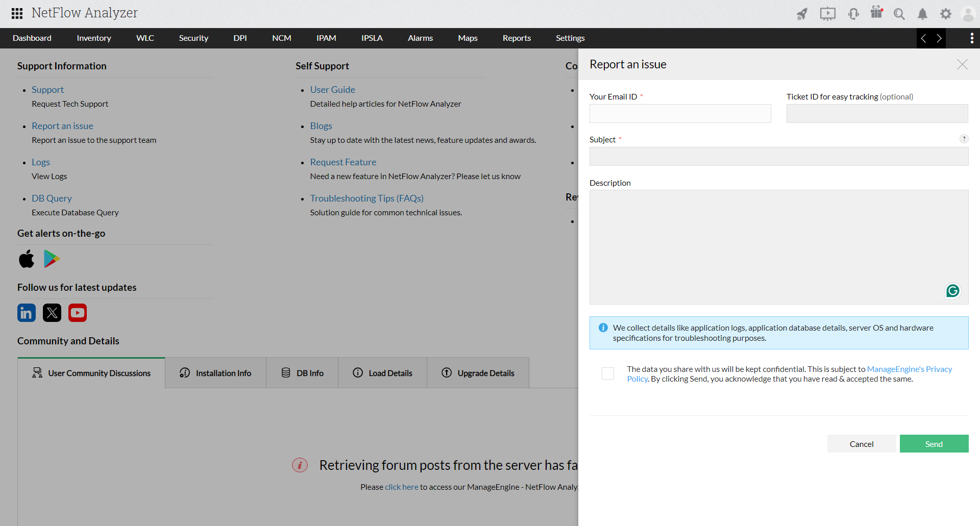980x526 pixels.
Task: Click the Subject help question icon
Action: pos(964,139)
